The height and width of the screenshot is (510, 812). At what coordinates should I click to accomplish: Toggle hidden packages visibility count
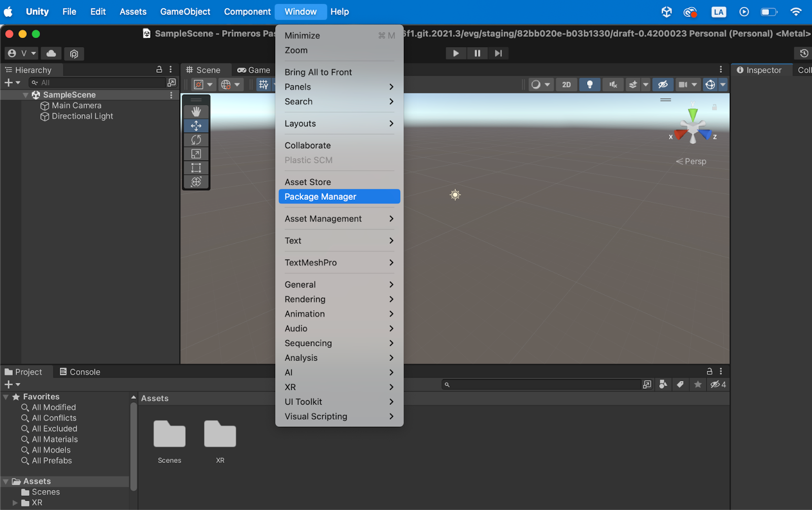[718, 385]
